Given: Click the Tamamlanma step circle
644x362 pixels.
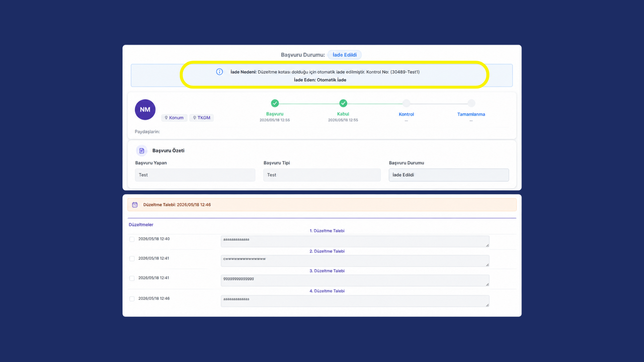Looking at the screenshot, I should [471, 103].
